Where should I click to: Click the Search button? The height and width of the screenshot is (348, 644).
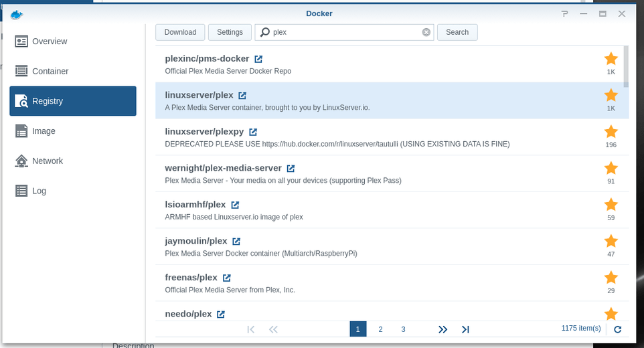coord(457,32)
